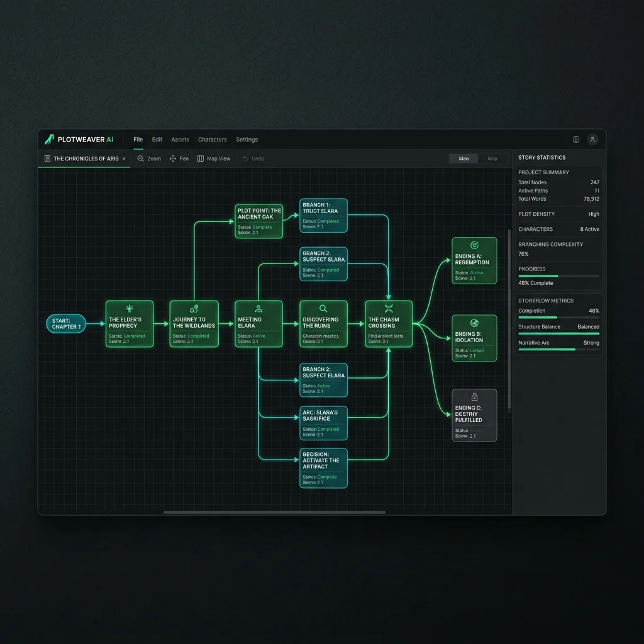The image size is (644, 644).
Task: Click the lock icon on Ending C node
Action: pos(474,397)
